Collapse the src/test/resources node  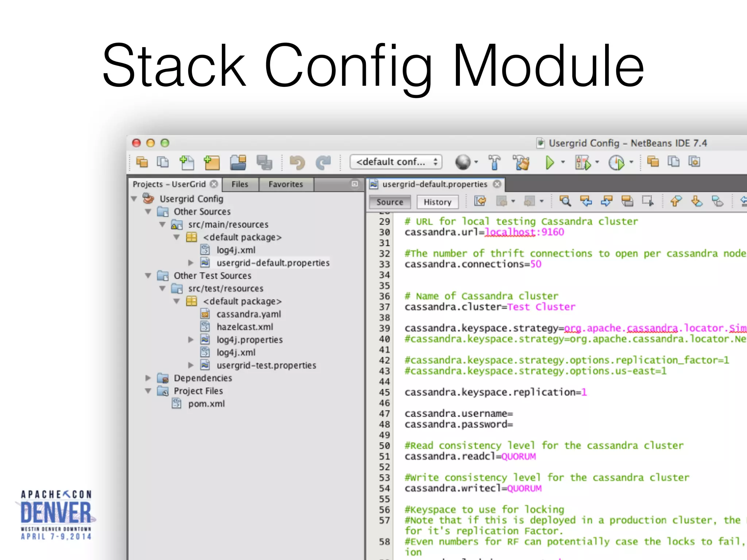163,289
